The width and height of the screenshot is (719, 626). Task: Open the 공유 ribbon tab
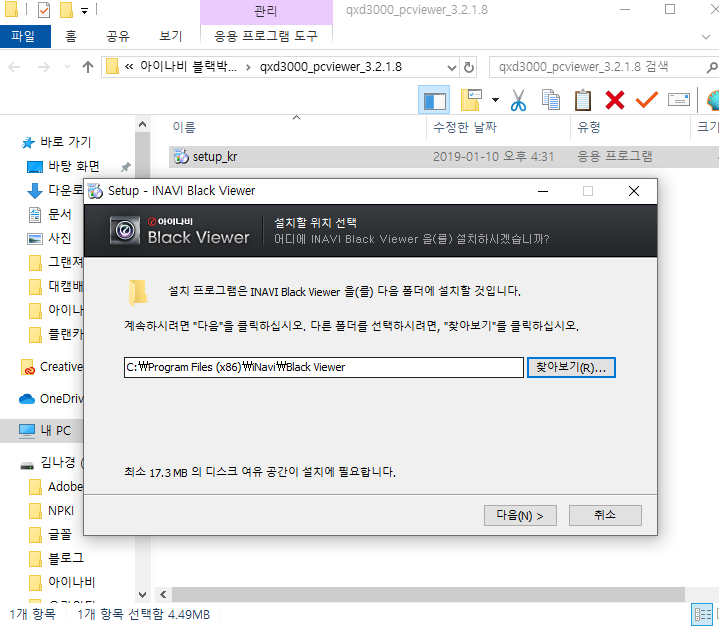click(x=118, y=36)
